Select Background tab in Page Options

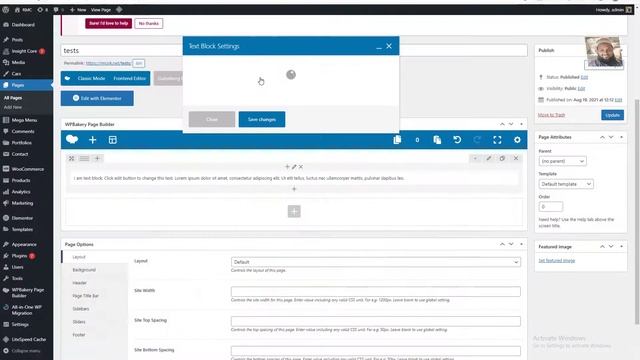(x=84, y=270)
